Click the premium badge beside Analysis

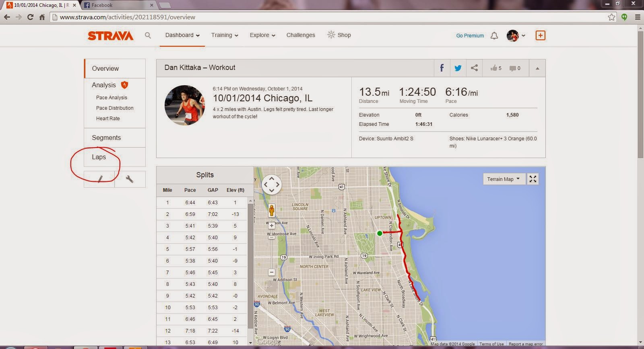coord(124,85)
